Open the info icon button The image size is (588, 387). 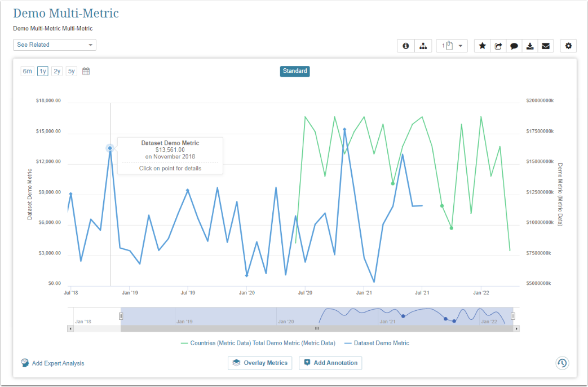point(406,46)
